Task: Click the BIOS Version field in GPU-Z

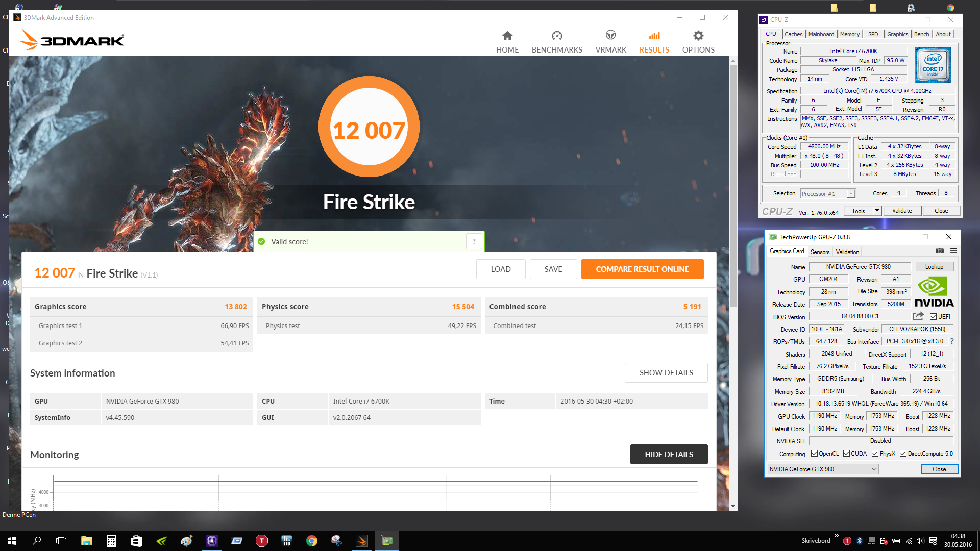Action: (860, 317)
